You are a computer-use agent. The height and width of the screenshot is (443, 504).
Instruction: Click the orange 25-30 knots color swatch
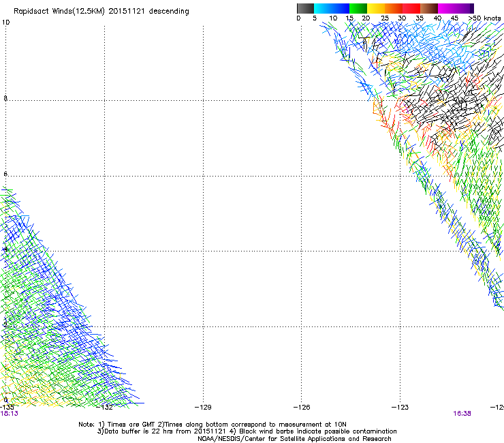[x=394, y=8]
